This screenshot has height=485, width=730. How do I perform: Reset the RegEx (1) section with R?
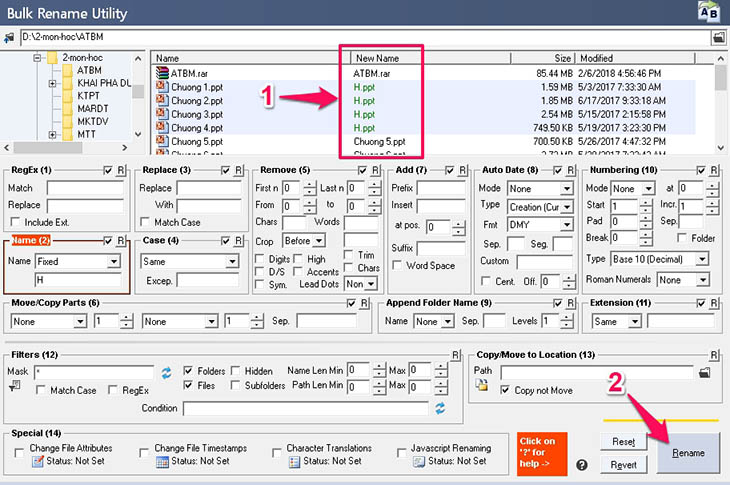[121, 170]
